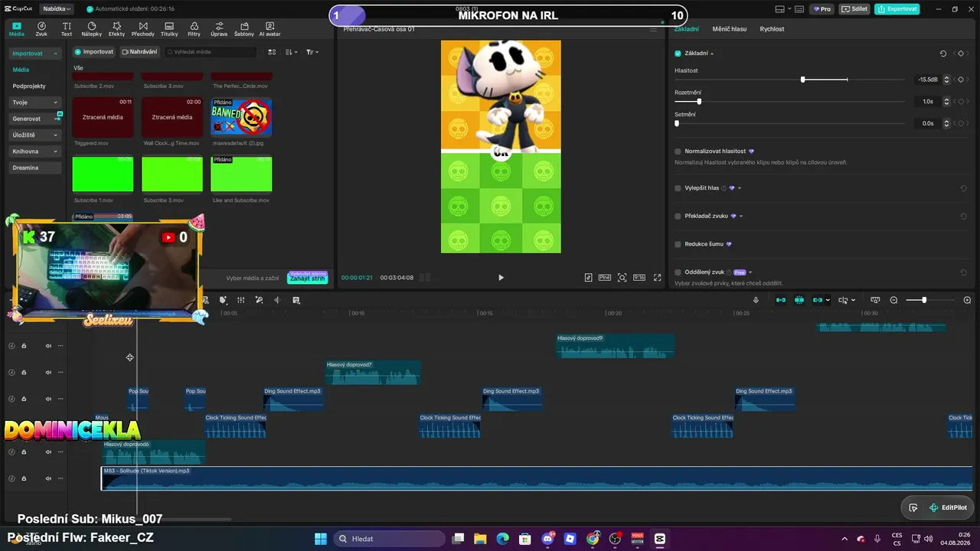Screen dimensions: 980x551
Task: Open the Efekty effects tab
Action: [116, 29]
